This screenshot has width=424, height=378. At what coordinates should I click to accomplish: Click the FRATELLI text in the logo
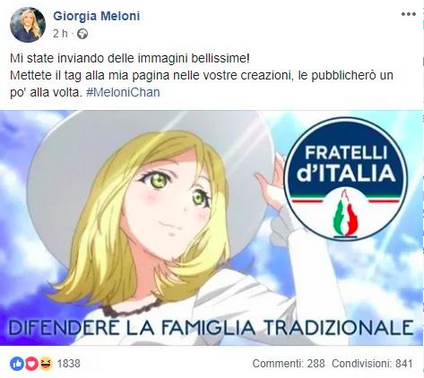coord(346,153)
